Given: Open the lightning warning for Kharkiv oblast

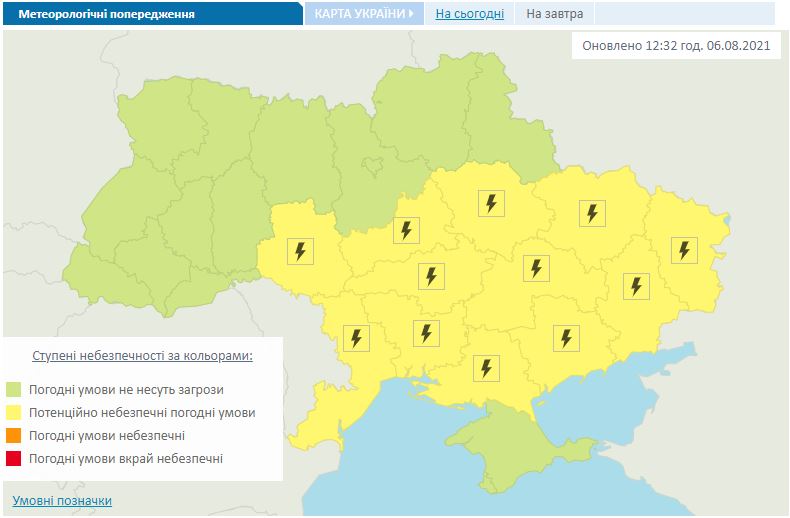Looking at the screenshot, I should click(x=591, y=212).
